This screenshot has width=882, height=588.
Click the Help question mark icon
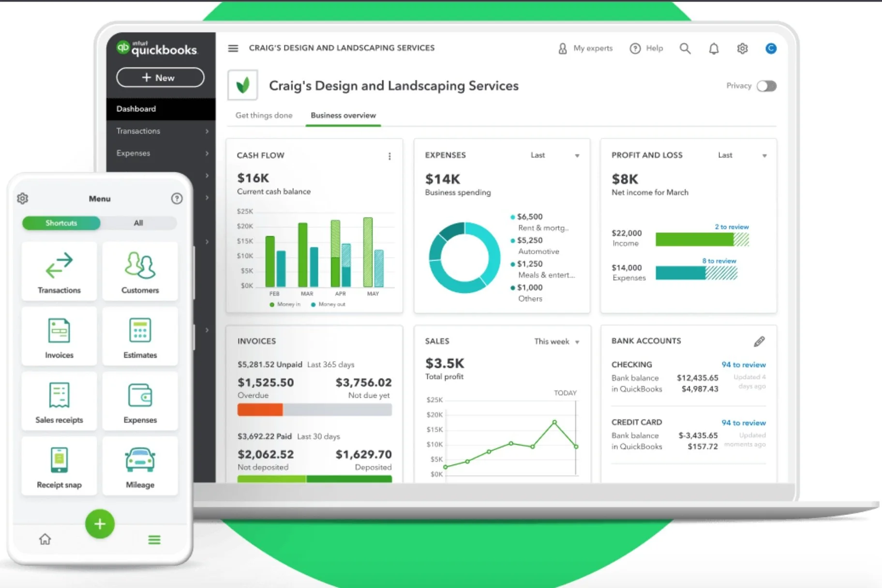[635, 48]
